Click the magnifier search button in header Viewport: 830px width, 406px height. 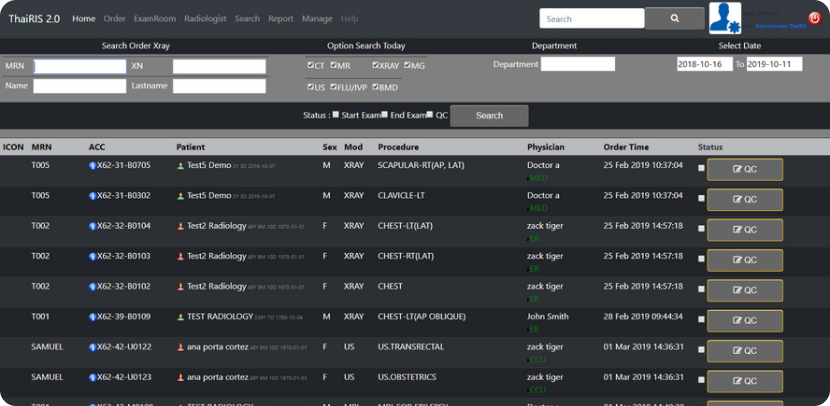pyautogui.click(x=674, y=18)
